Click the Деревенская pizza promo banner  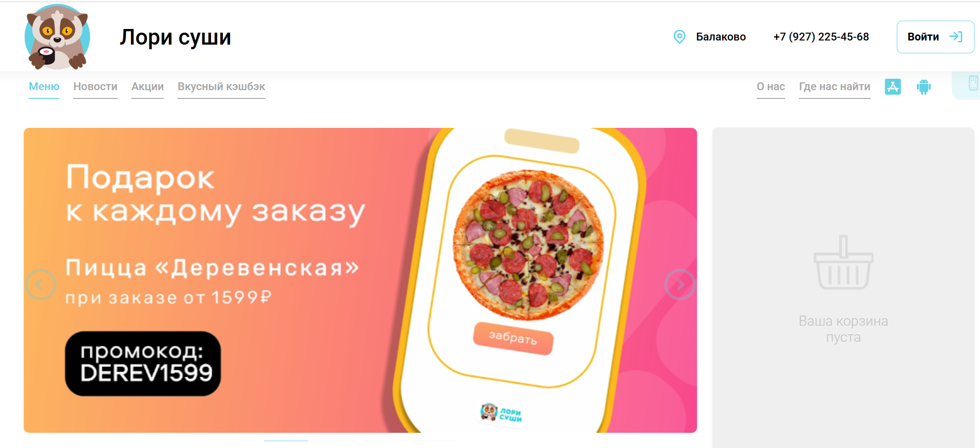click(x=360, y=280)
